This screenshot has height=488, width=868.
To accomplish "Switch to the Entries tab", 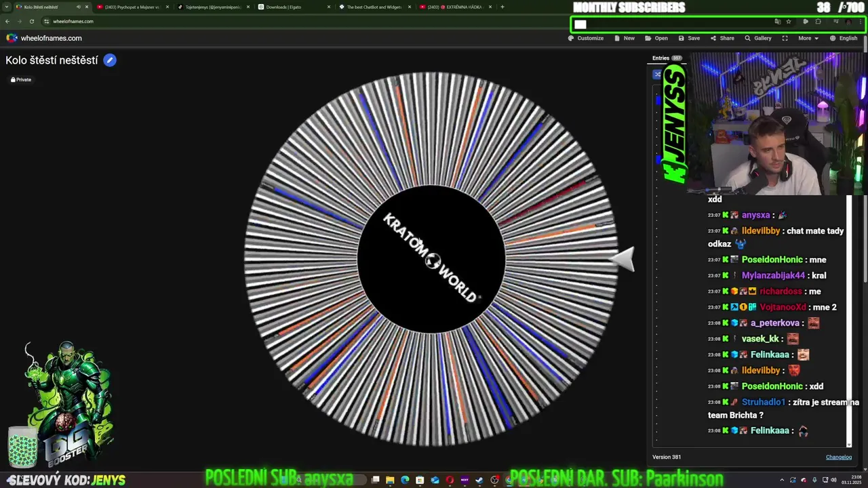I will pos(667,58).
